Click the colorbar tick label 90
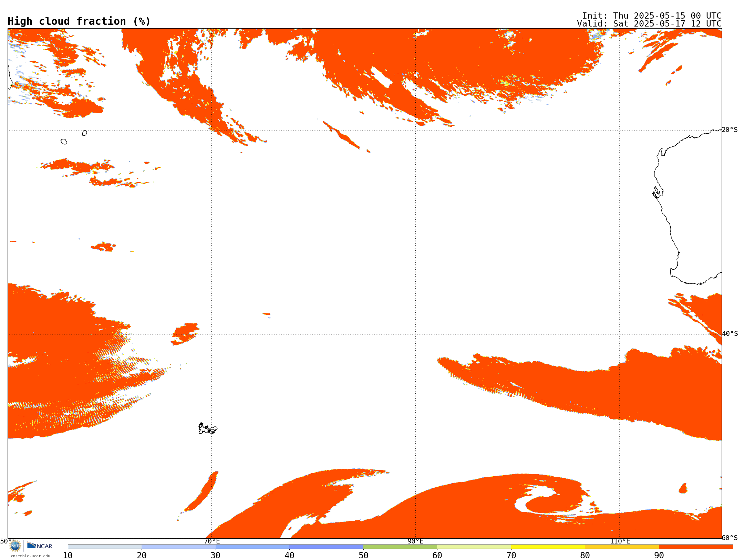Screen dimensions: 744x560 (659, 556)
